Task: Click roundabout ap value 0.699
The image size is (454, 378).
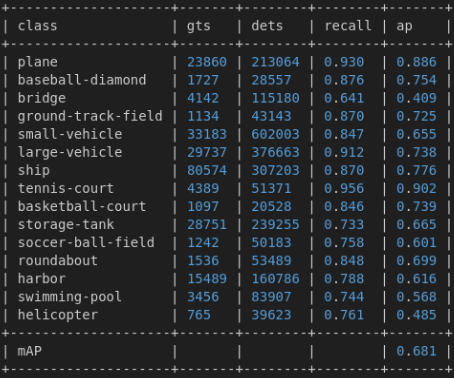Action: (416, 260)
